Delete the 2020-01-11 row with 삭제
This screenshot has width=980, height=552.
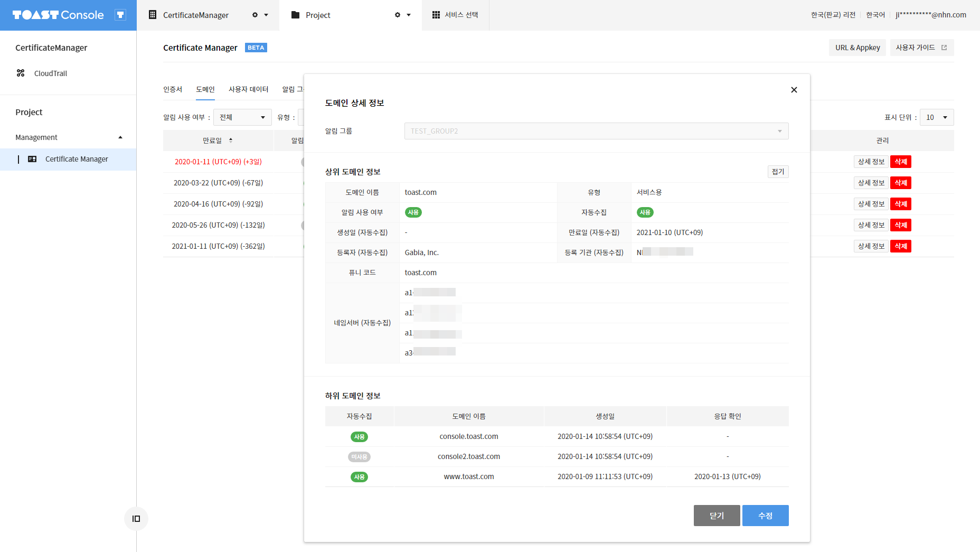click(901, 162)
